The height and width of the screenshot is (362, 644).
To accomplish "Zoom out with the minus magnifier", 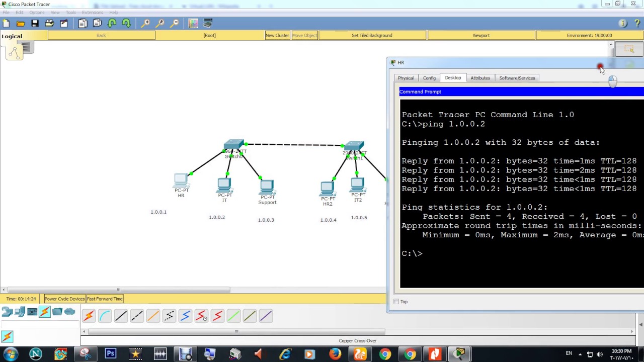I will pyautogui.click(x=174, y=24).
